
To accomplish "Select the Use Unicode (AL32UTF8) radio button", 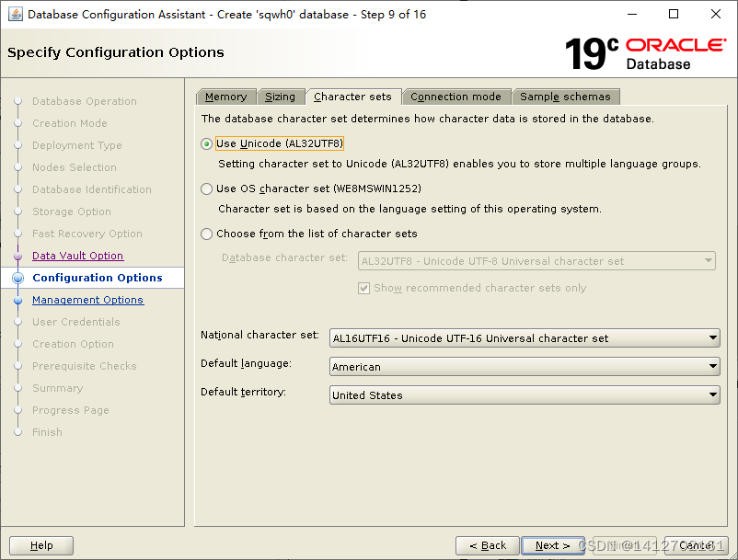I will [206, 143].
